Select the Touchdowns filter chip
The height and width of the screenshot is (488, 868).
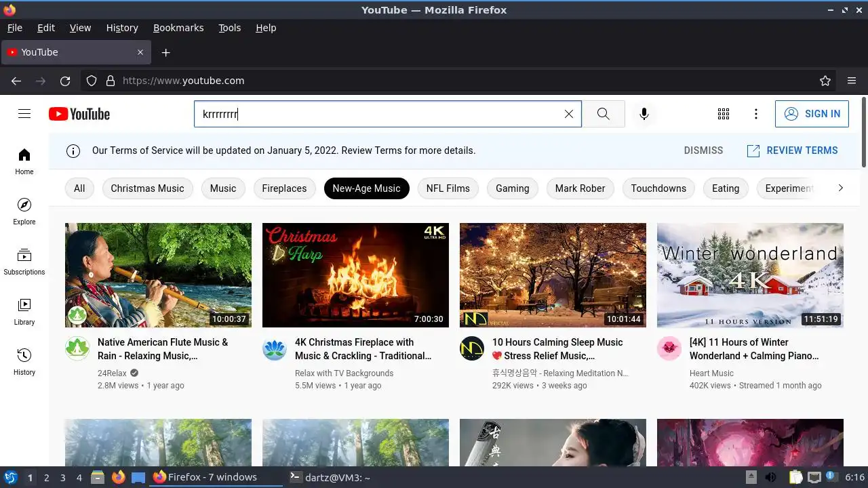click(658, 188)
